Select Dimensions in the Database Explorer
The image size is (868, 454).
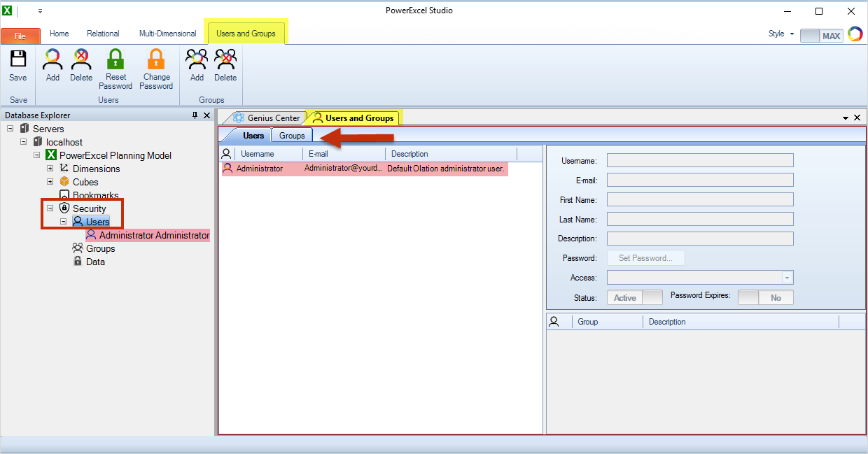click(96, 169)
